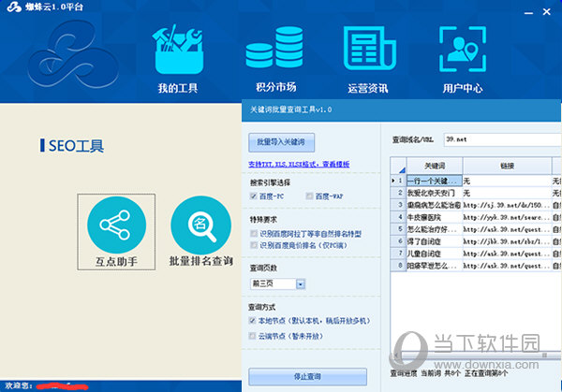This screenshot has height=392, width=562.
Task: Expand the 查询页数 前三页 dropdown
Action: 301,283
